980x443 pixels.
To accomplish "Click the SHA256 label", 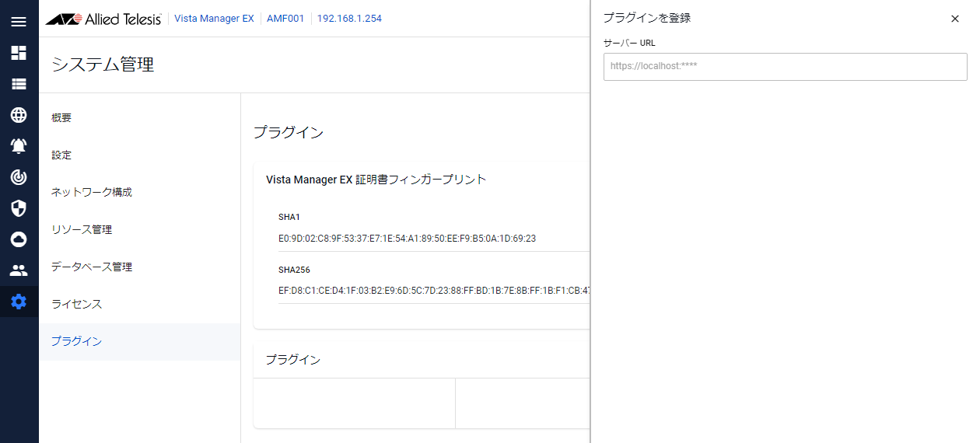I will click(294, 270).
